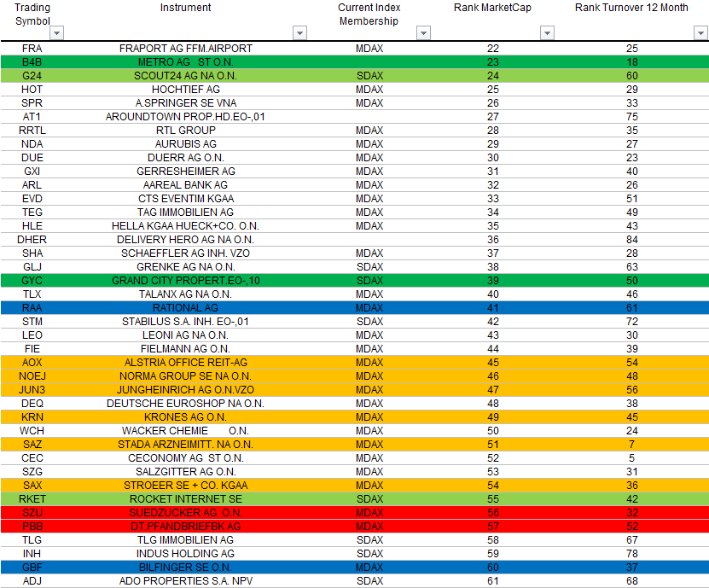
Task: Select market cap rank 22 cell
Action: [x=493, y=49]
